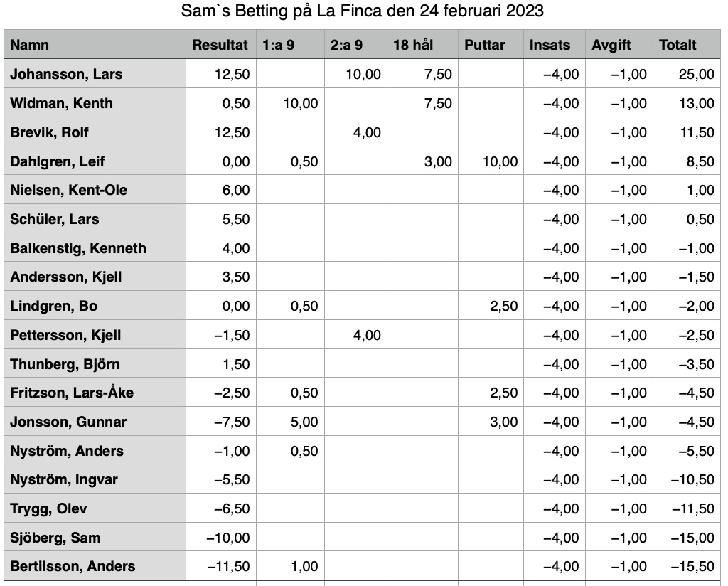The height and width of the screenshot is (586, 728).
Task: Select the Resultat column header
Action: click(x=221, y=45)
